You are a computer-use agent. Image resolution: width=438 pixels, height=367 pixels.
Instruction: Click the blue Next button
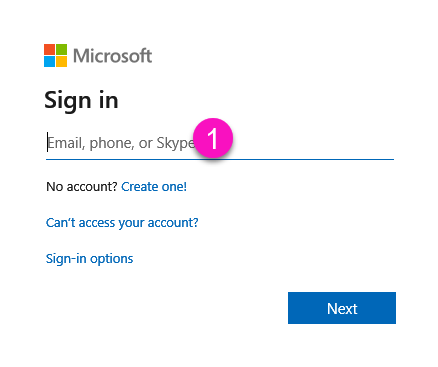[x=342, y=308]
